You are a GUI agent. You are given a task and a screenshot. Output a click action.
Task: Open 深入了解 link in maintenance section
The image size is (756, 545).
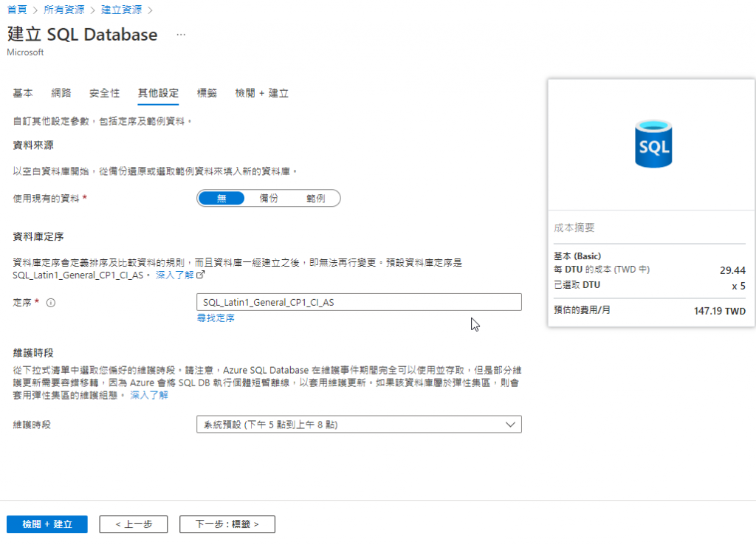click(x=149, y=395)
